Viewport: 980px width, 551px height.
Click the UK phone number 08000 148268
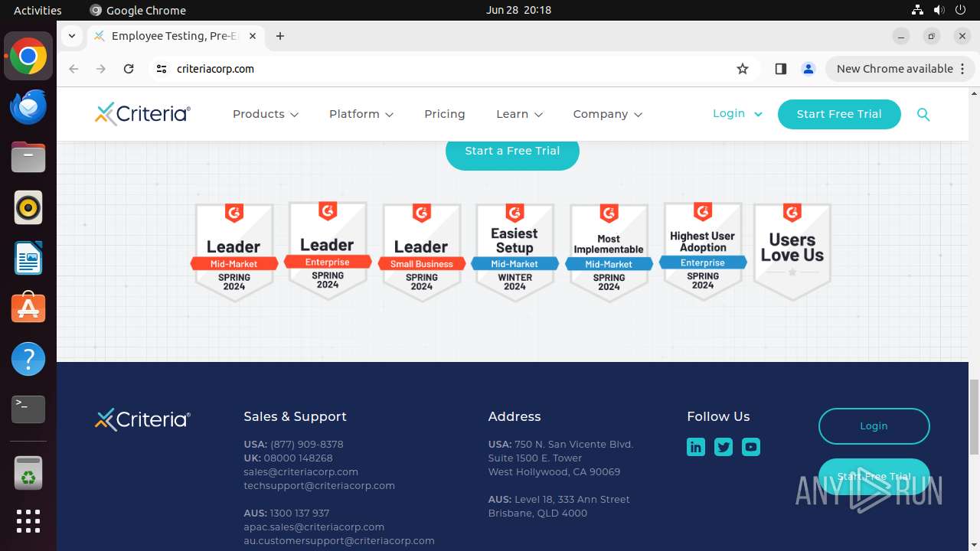point(299,458)
